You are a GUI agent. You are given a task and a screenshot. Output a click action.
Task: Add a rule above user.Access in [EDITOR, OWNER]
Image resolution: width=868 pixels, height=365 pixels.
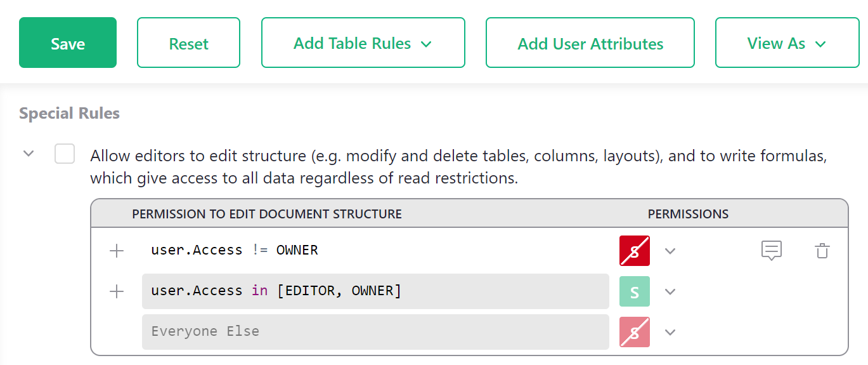(117, 291)
